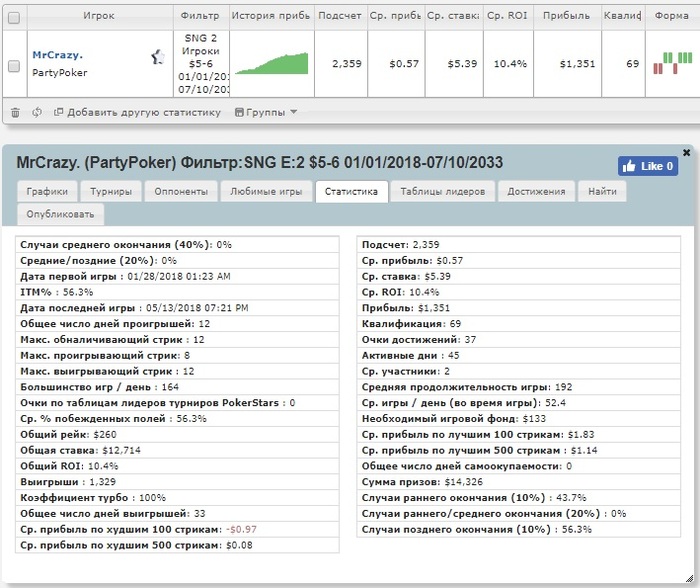Viewport: 700px width, 588px height.
Task: Click Очки достижений: 37 row
Action: (519, 340)
